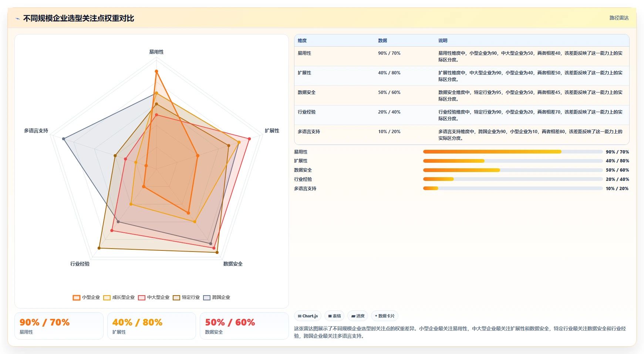
Task: Toggle the 特定行业 legend entry
Action: click(x=186, y=297)
